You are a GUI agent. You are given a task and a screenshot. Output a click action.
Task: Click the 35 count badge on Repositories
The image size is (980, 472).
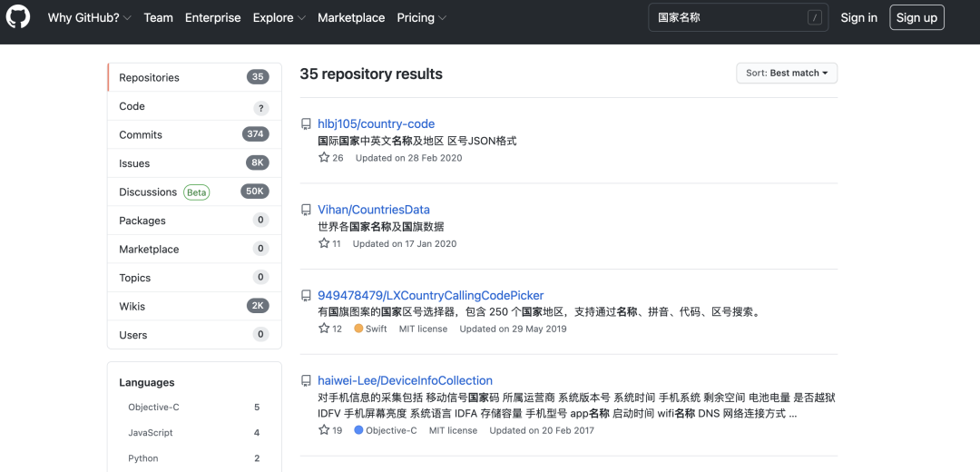258,77
